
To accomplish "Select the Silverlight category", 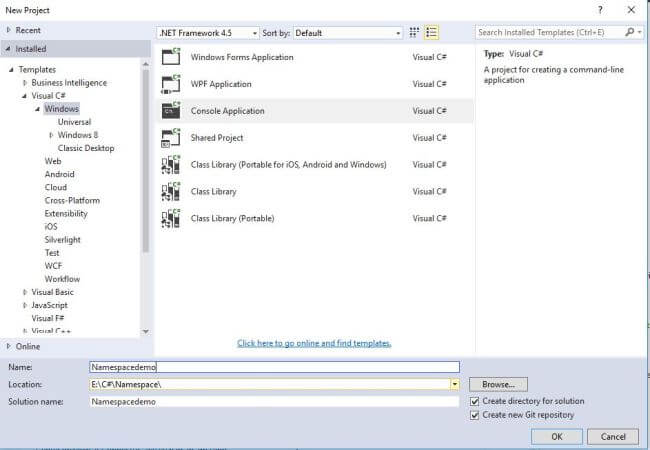I will pos(63,240).
